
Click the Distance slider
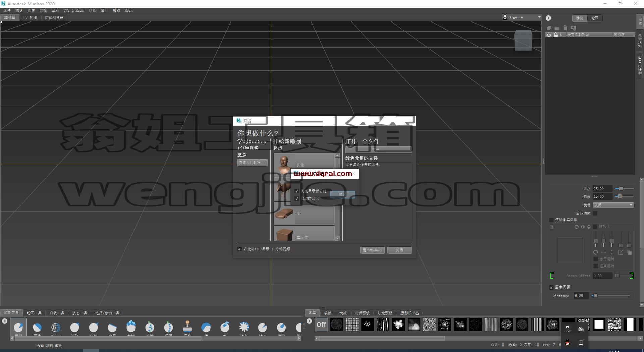click(611, 296)
